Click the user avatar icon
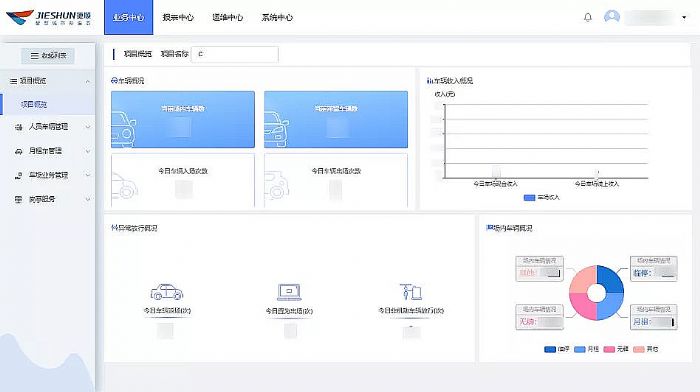The image size is (700, 392). 612,17
